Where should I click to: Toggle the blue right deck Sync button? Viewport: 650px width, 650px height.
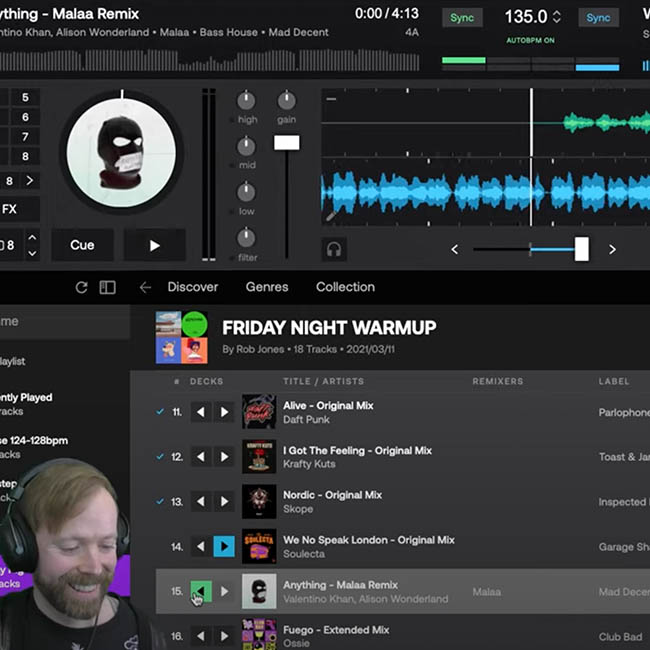coord(598,18)
